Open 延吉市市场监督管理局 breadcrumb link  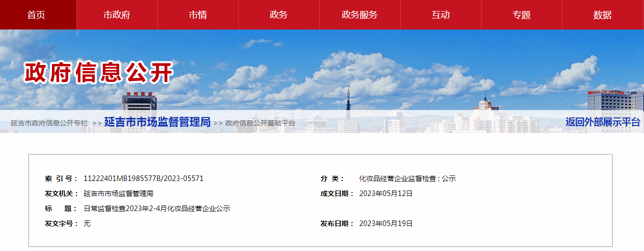[157, 122]
